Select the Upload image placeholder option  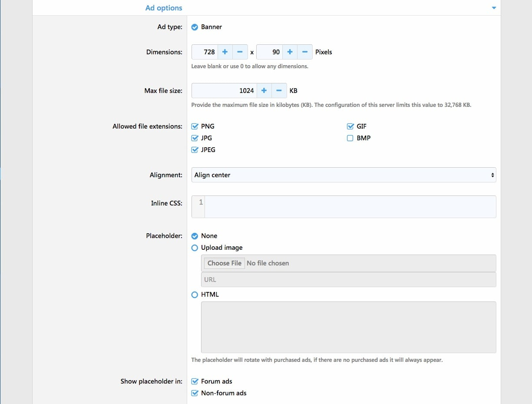195,248
